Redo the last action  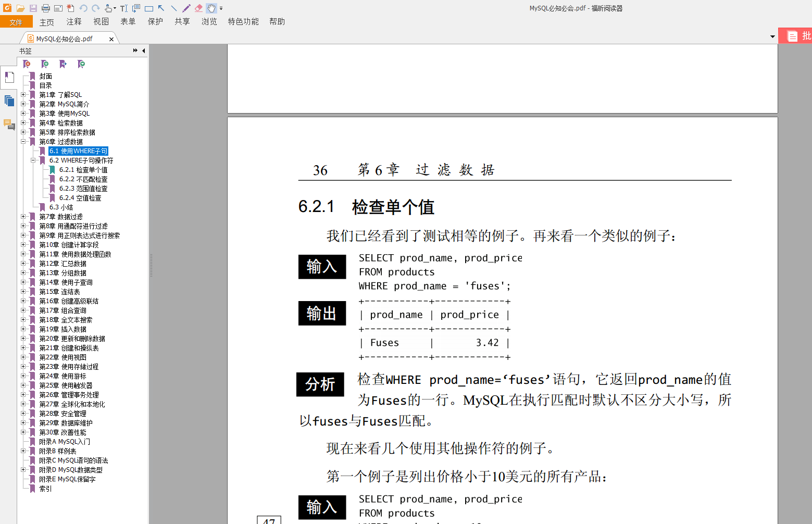(x=96, y=8)
